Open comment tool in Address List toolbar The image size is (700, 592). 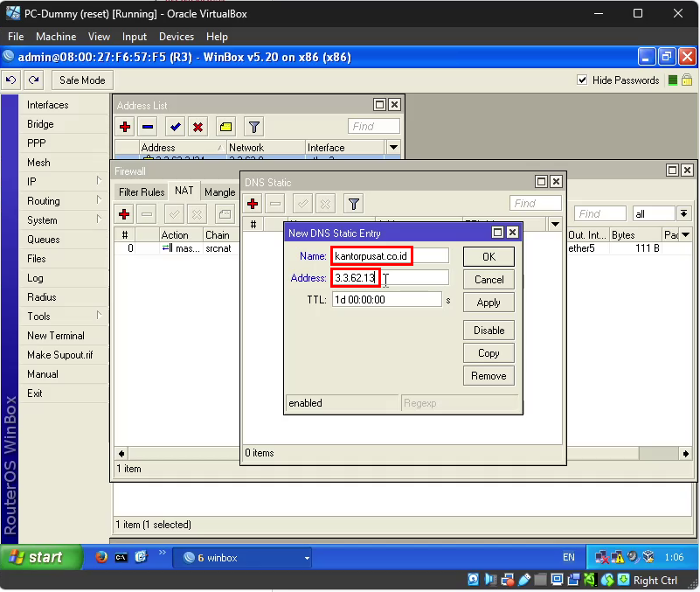point(225,127)
